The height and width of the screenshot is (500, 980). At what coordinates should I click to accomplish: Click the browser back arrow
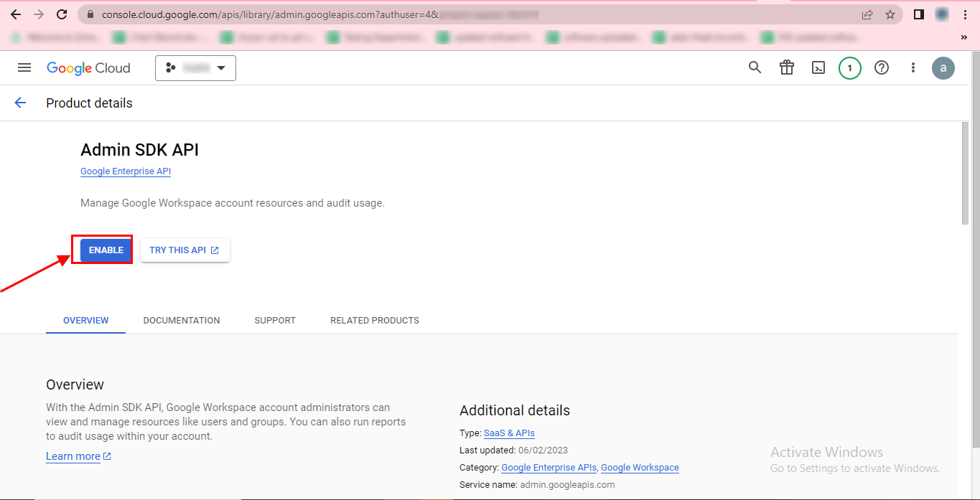[x=15, y=14]
